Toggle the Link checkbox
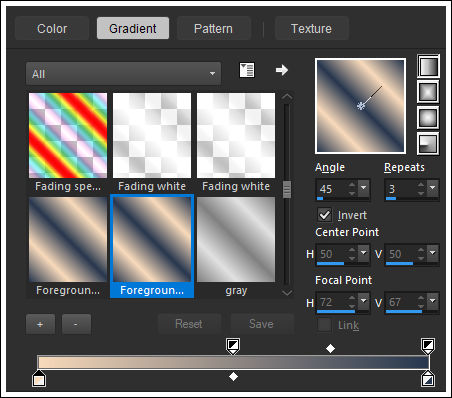The height and width of the screenshot is (398, 452). click(x=325, y=325)
